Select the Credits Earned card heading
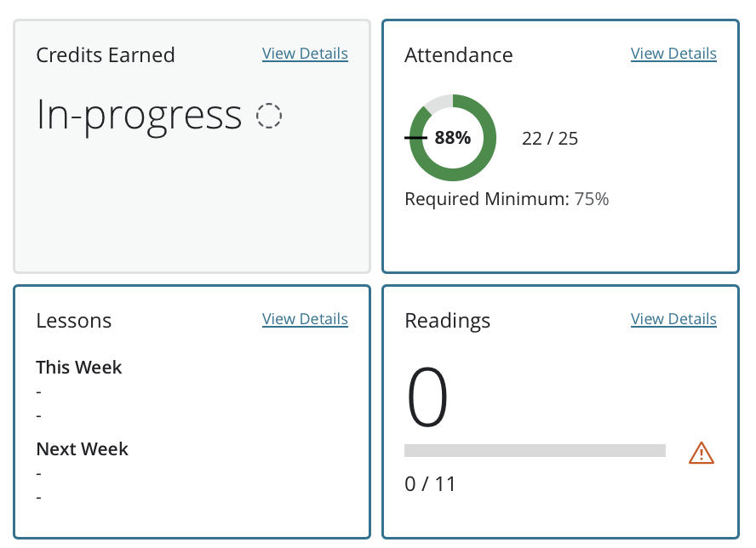The image size is (756, 548). click(x=106, y=55)
